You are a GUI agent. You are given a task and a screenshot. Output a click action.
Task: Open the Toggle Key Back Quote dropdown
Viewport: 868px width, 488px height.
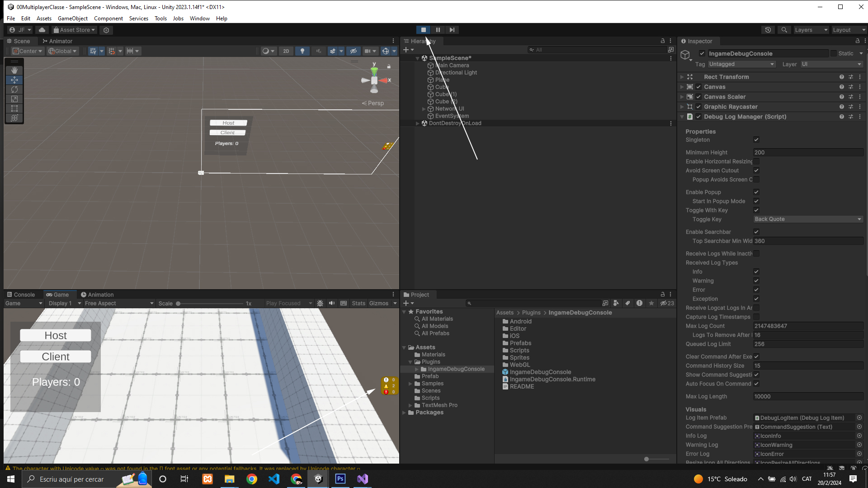[x=808, y=219]
